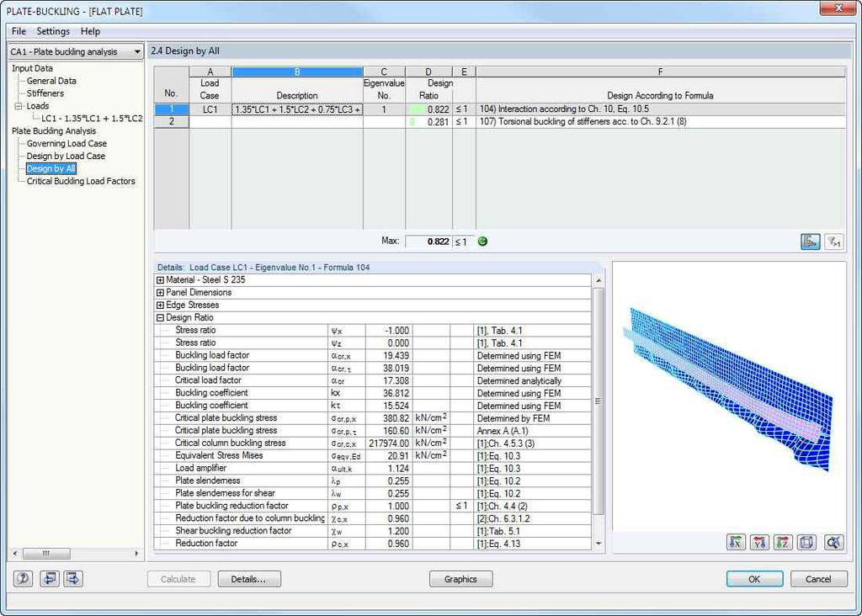Select the Shear buckling reduction factor row label
862x616 pixels.
(x=233, y=531)
